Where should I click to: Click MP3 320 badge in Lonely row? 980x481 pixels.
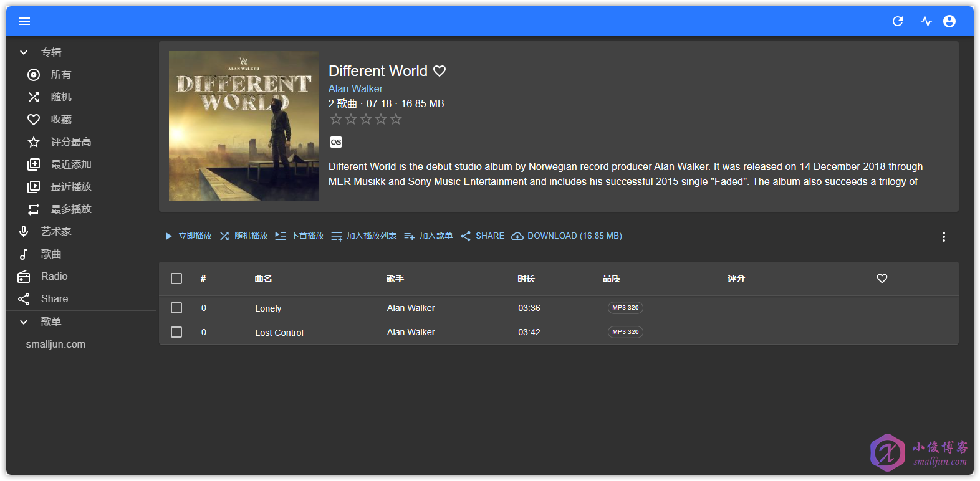(x=625, y=308)
